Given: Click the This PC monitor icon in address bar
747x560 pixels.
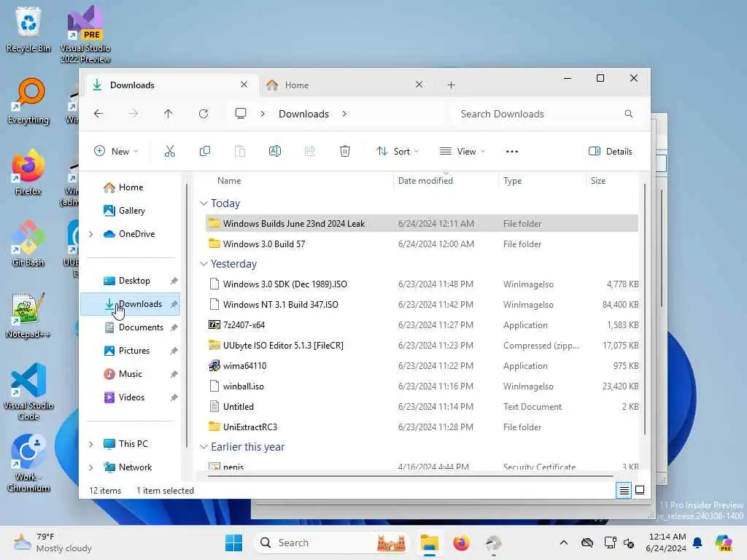Looking at the screenshot, I should [241, 113].
